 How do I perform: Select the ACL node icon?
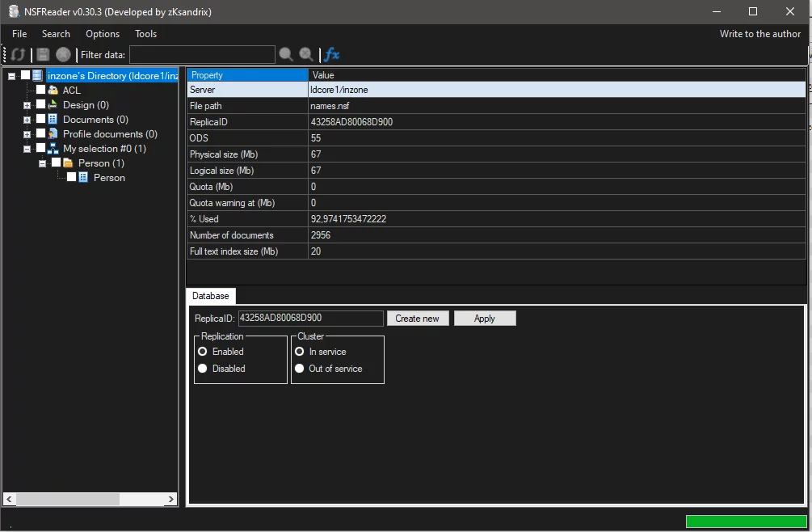point(53,91)
